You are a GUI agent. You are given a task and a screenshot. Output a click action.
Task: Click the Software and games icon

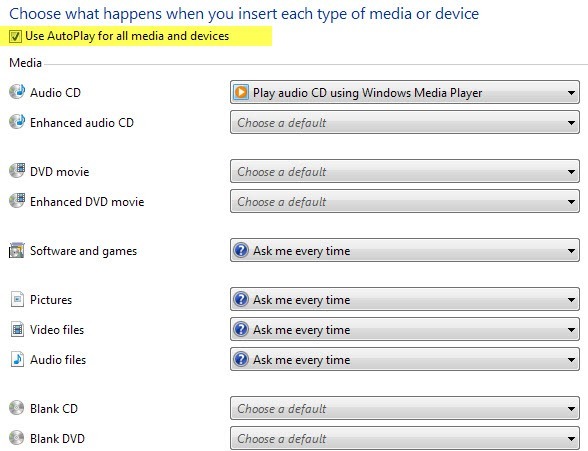coord(17,250)
